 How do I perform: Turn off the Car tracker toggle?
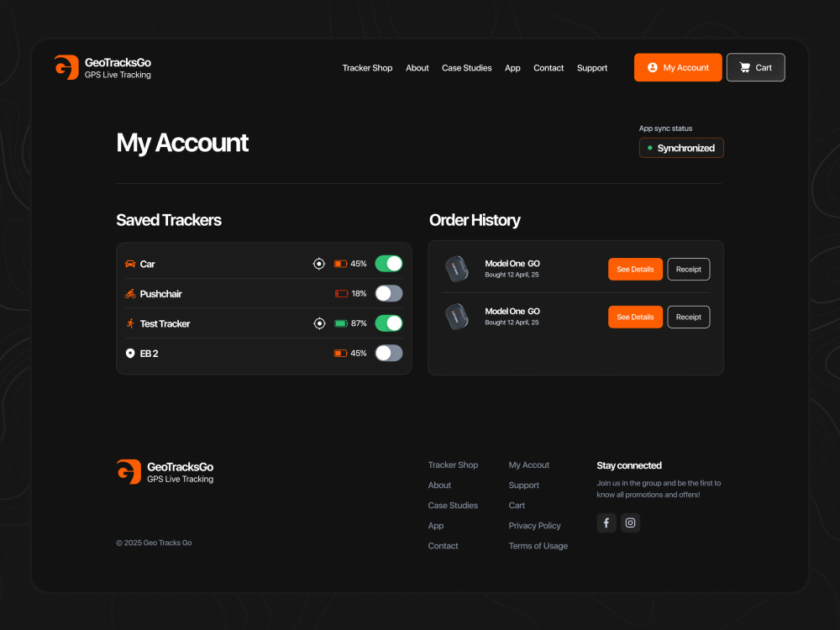click(389, 264)
